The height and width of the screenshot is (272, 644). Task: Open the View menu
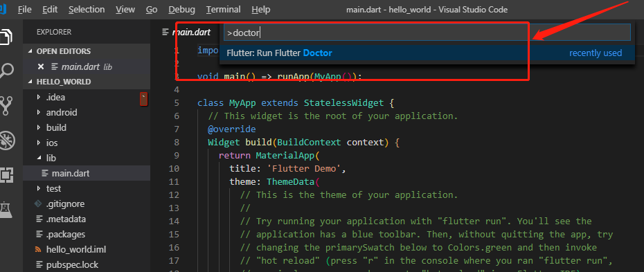125,10
